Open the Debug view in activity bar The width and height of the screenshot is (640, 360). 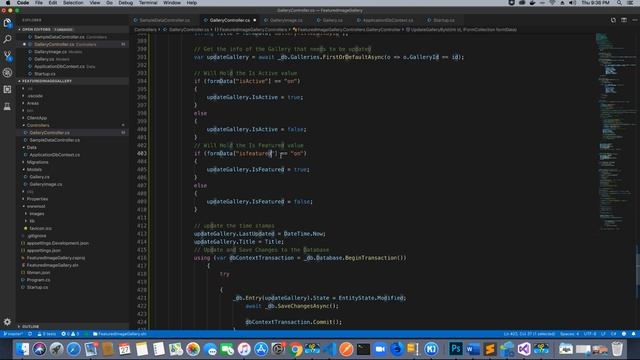point(7,73)
